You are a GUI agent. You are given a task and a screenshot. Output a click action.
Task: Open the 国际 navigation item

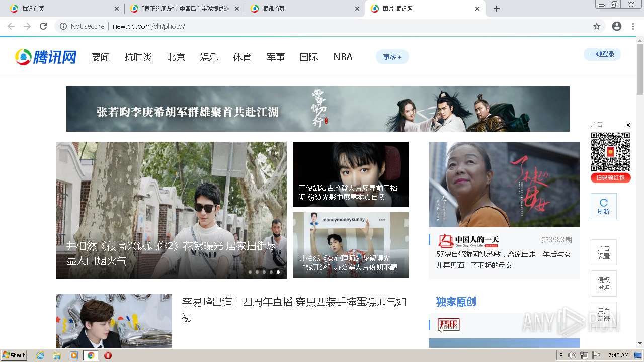pos(309,57)
